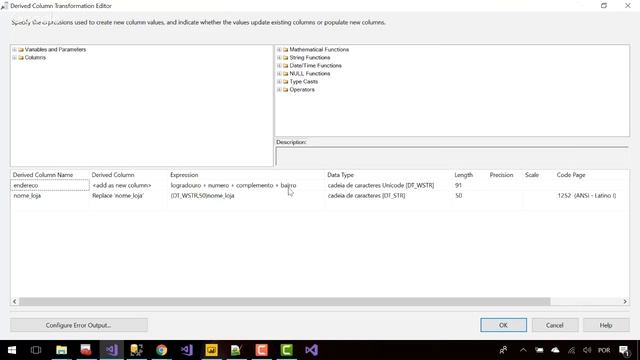640x360 pixels.
Task: Select the Columns folder icon
Action: (21, 58)
